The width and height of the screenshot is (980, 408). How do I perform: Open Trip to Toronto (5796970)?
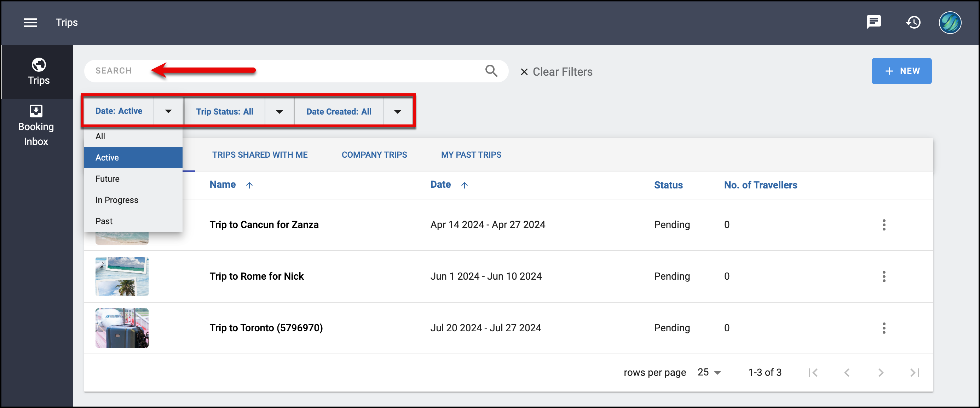coord(266,328)
